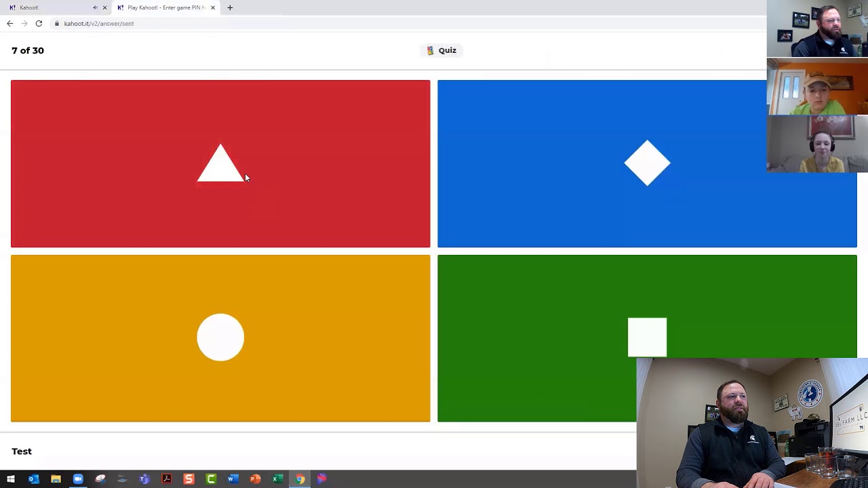Open Microsoft Teams from the taskbar
The width and height of the screenshot is (868, 488).
click(x=144, y=479)
